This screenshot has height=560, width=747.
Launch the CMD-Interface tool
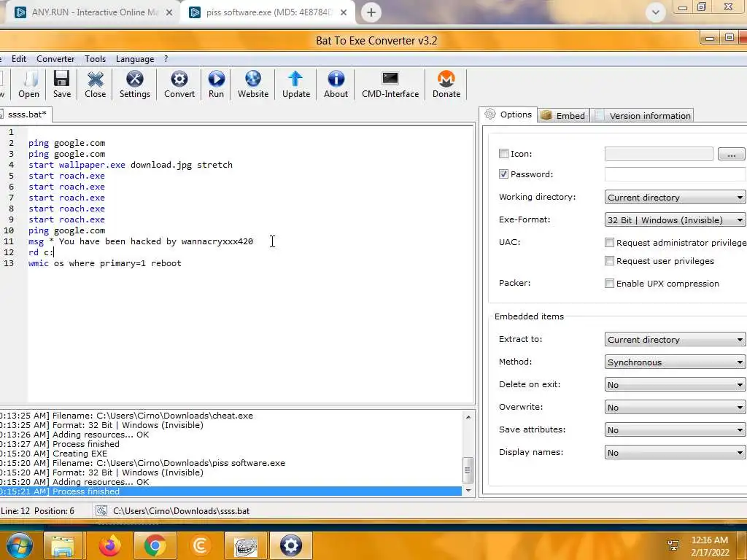[390, 85]
